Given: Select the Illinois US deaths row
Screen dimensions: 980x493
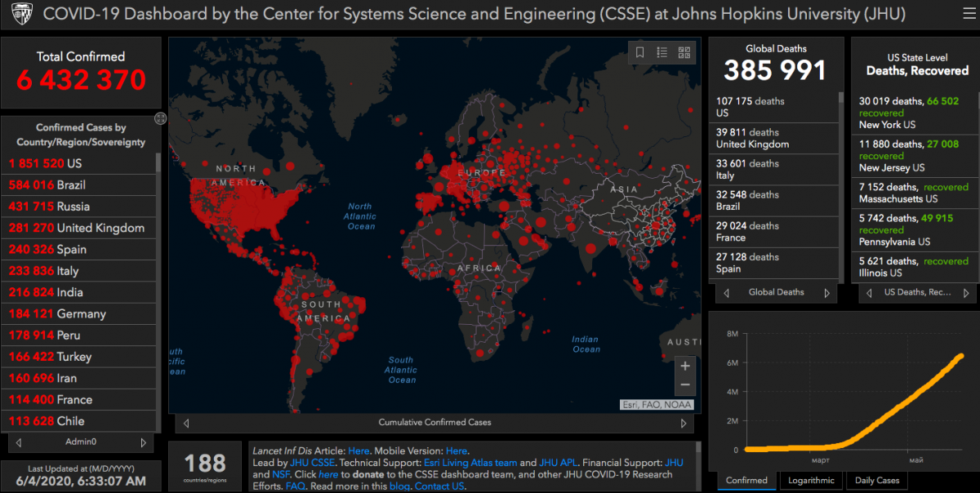Looking at the screenshot, I should (913, 266).
